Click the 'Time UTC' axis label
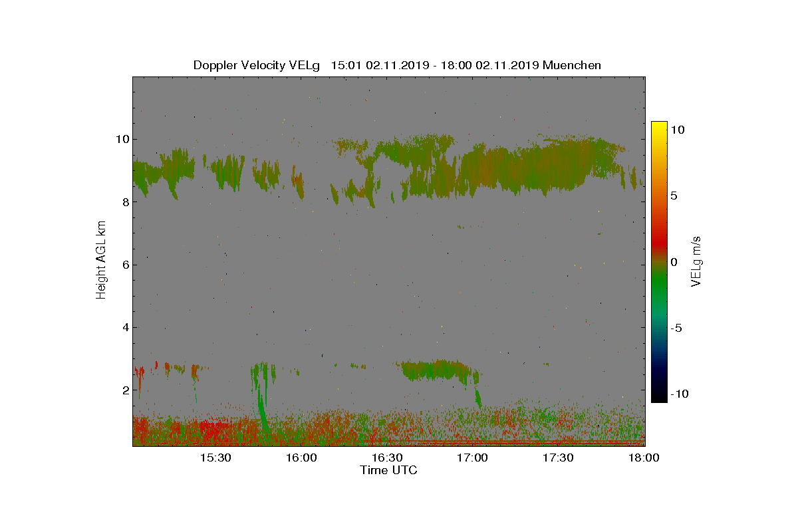 pos(388,470)
